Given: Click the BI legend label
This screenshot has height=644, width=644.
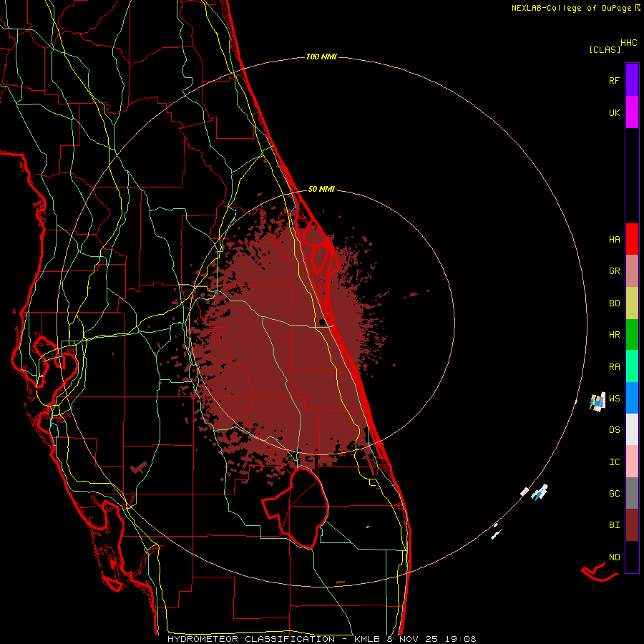Looking at the screenshot, I should pyautogui.click(x=614, y=525).
